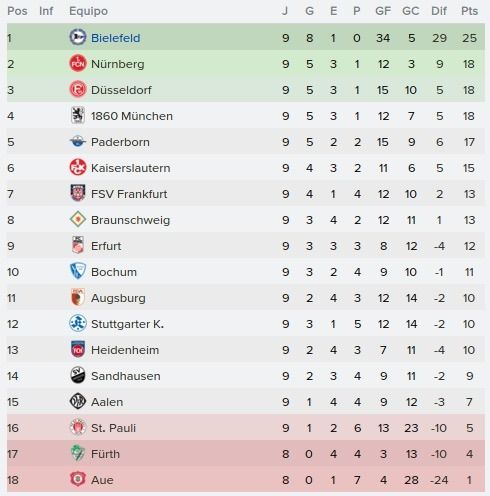Click the 1860 München lion crest
Viewport: 490px width, 496px height.
(x=78, y=115)
